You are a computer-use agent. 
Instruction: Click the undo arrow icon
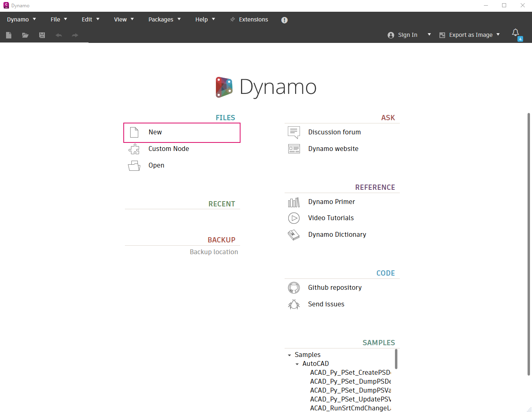tap(59, 35)
